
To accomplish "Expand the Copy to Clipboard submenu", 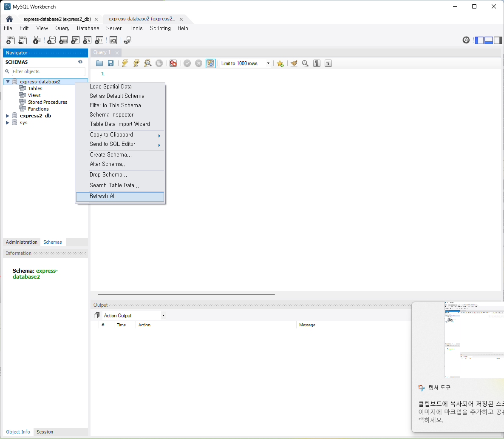I will click(120, 135).
